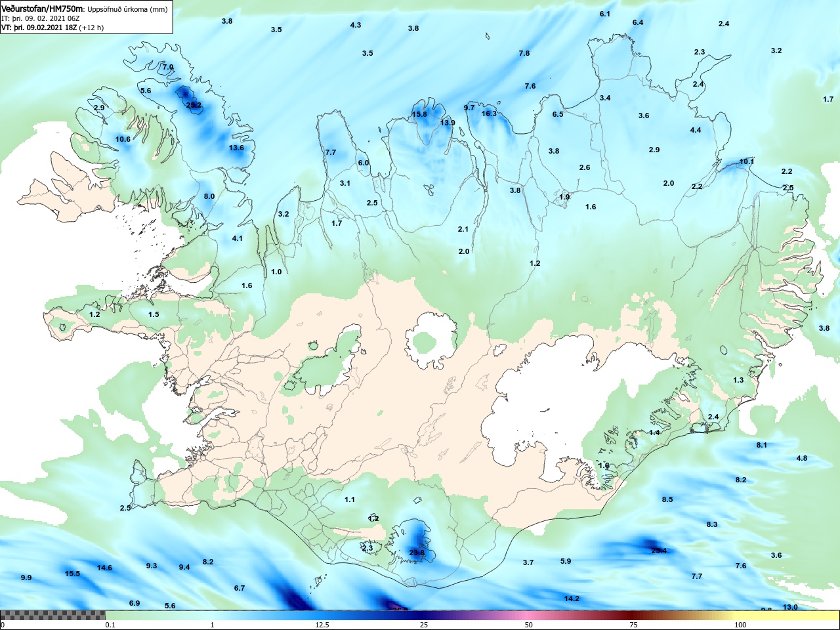Click the 3.7 value label

pyautogui.click(x=528, y=562)
